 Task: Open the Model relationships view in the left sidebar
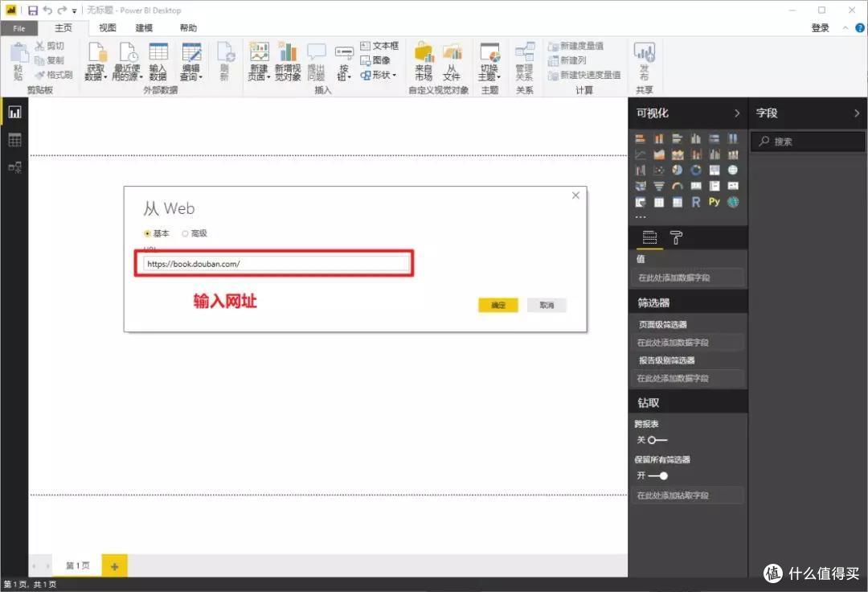14,167
